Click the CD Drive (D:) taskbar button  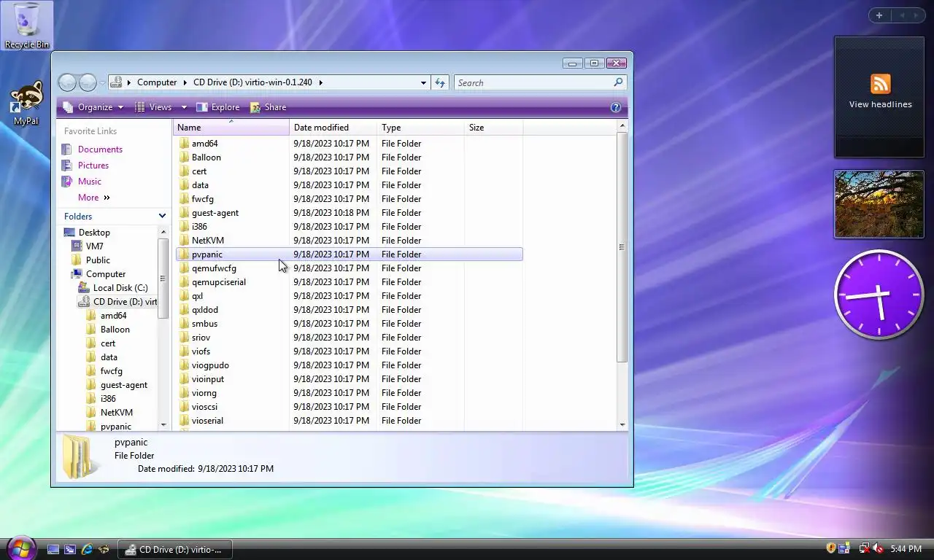tap(176, 550)
